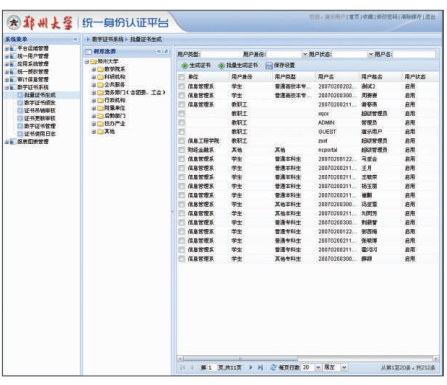Open the 证书更新审核 menu item

point(40,118)
